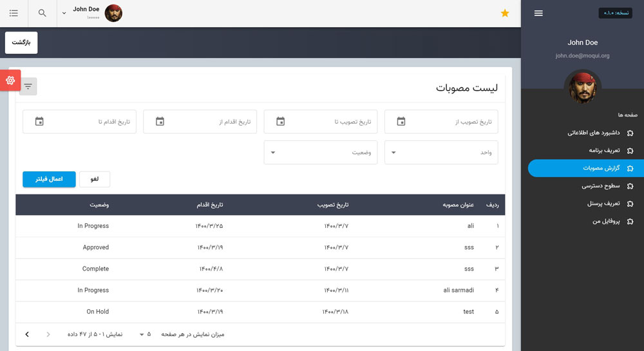Screen dimensions: 644x351
Task: Click the search magnifier icon
Action: (x=43, y=13)
